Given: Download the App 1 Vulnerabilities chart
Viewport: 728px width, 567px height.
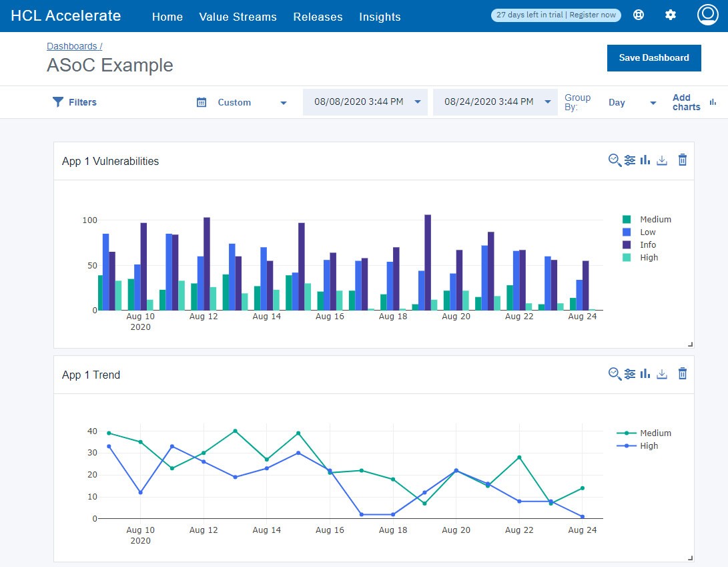Looking at the screenshot, I should coord(662,160).
